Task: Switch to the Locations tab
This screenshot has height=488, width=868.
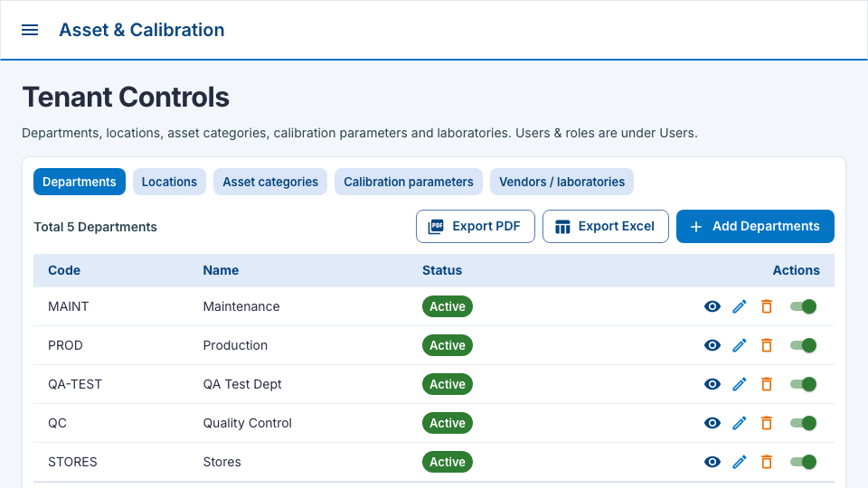Action: pos(169,182)
